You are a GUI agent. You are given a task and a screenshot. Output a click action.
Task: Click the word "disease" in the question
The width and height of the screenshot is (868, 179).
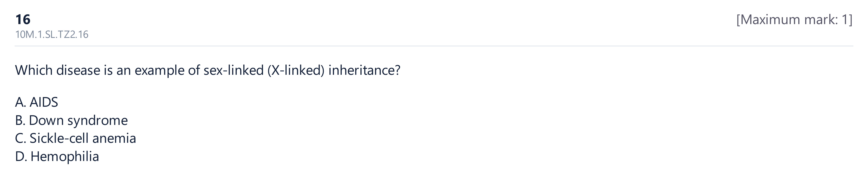(x=78, y=70)
